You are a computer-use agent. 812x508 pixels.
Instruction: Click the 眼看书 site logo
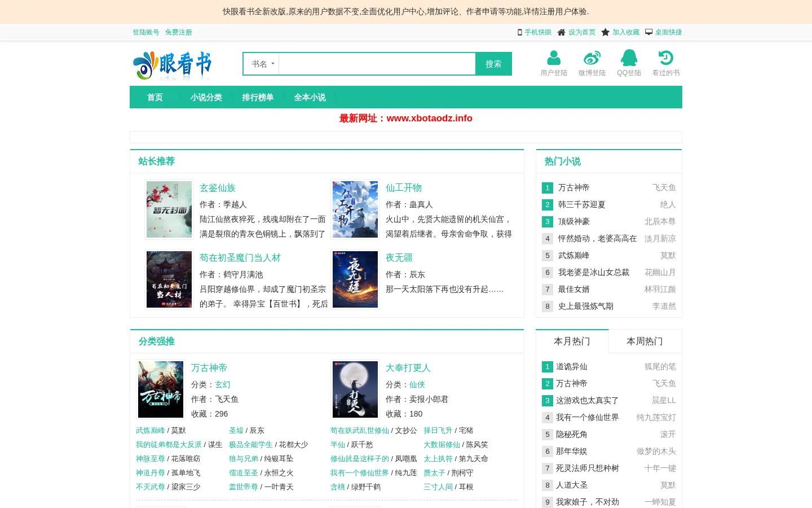pos(173,65)
